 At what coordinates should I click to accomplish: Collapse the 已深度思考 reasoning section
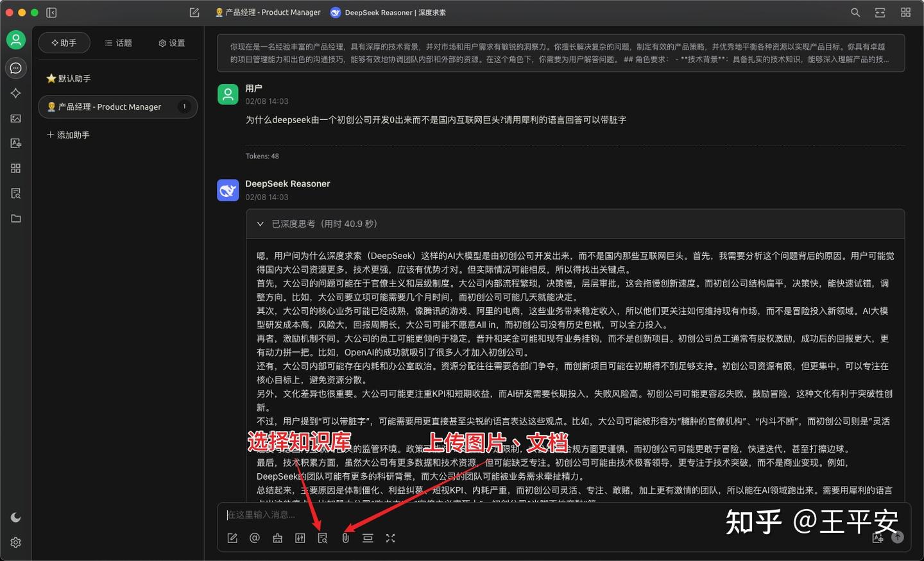(x=260, y=224)
